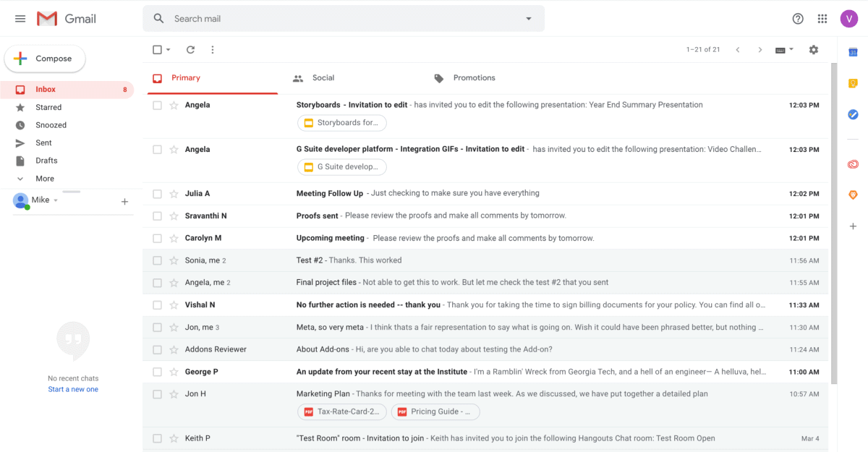
Task: Expand the More section in left sidebar
Action: (44, 179)
